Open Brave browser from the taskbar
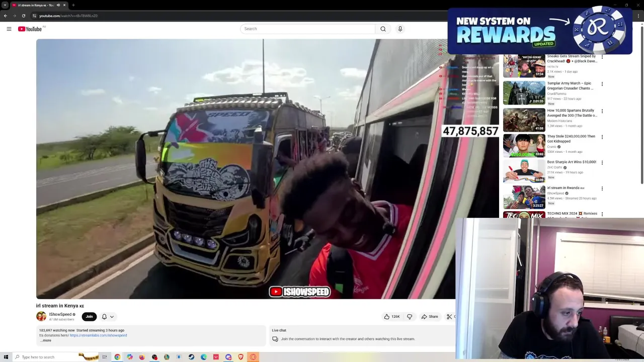The width and height of the screenshot is (644, 362). tap(240, 357)
